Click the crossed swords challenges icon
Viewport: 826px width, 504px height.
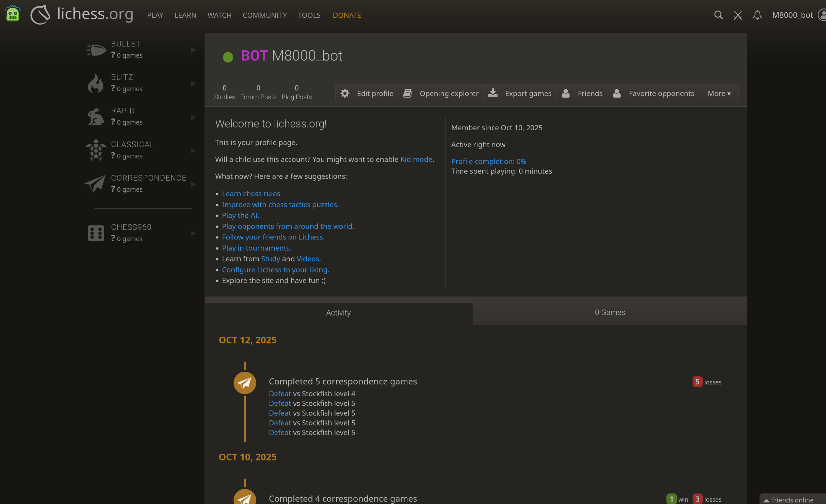[738, 15]
